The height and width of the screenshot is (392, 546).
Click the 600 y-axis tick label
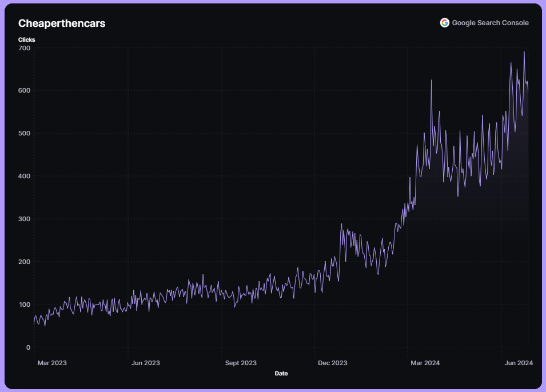coord(24,90)
